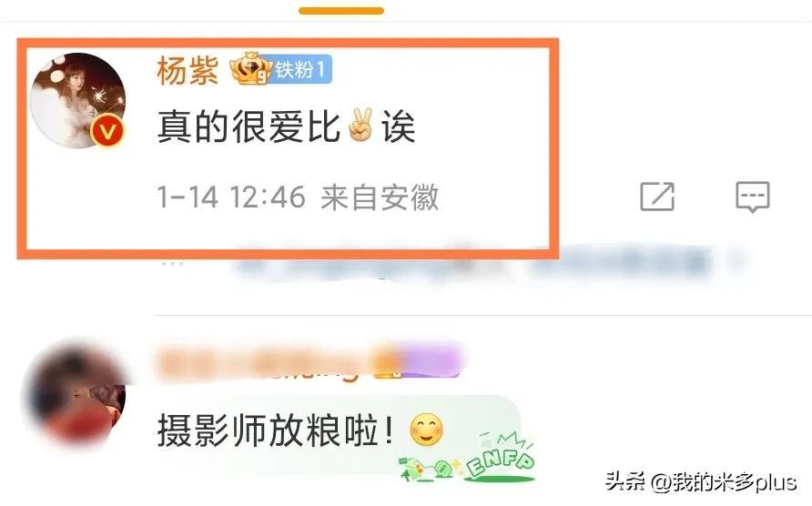Tap the orange handle at sheet top

tap(341, 10)
